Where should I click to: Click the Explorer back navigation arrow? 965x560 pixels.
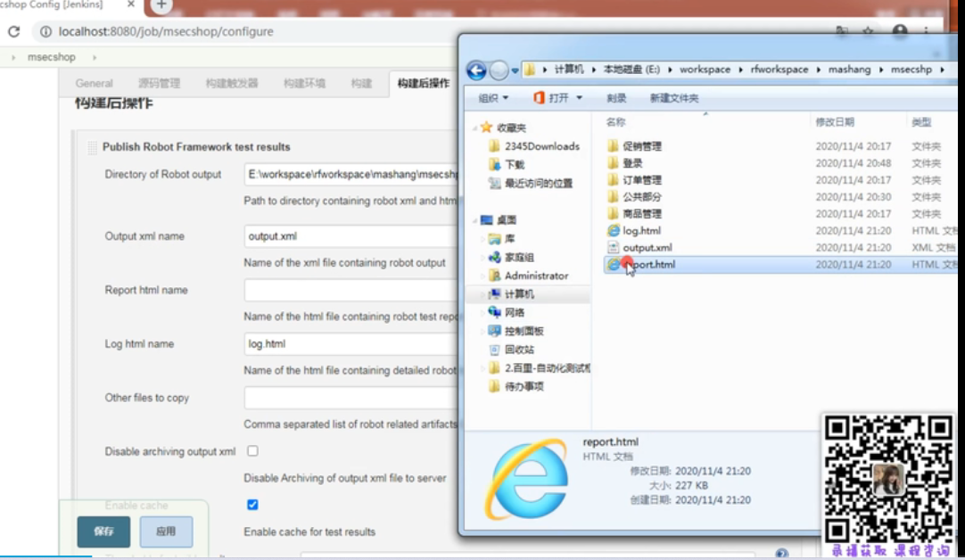(x=475, y=70)
